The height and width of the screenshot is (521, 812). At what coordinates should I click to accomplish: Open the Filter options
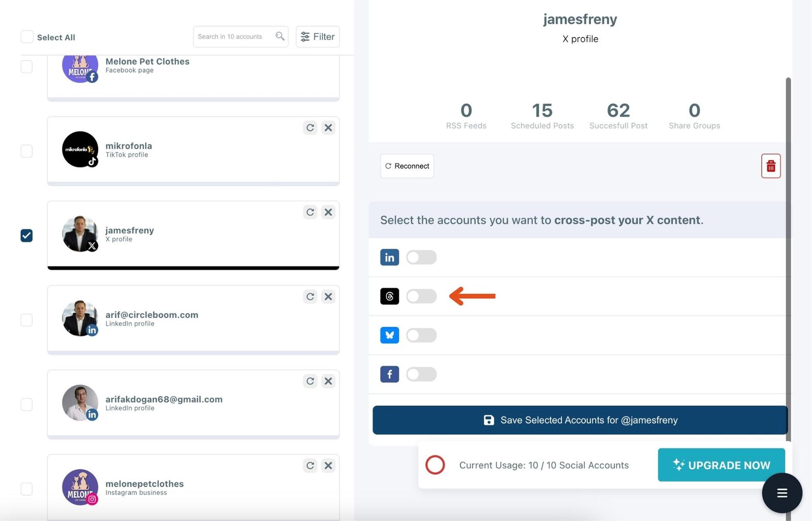318,37
